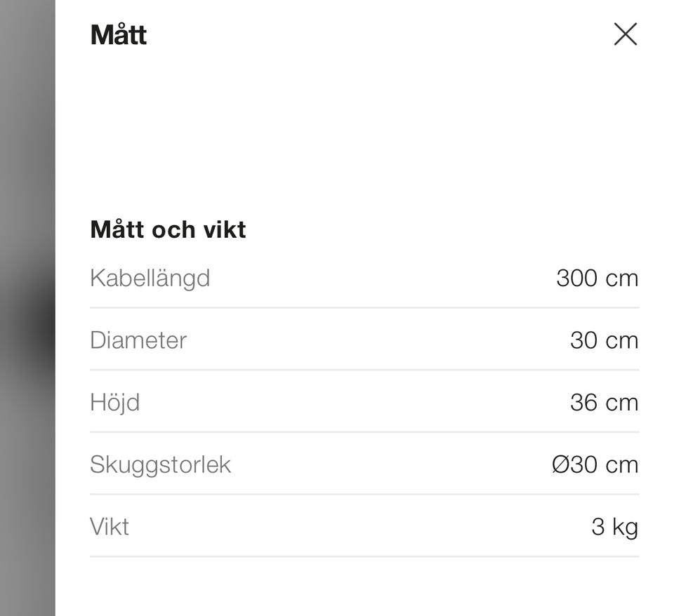Select the 3 kg weight value
The image size is (674, 616).
click(x=614, y=526)
